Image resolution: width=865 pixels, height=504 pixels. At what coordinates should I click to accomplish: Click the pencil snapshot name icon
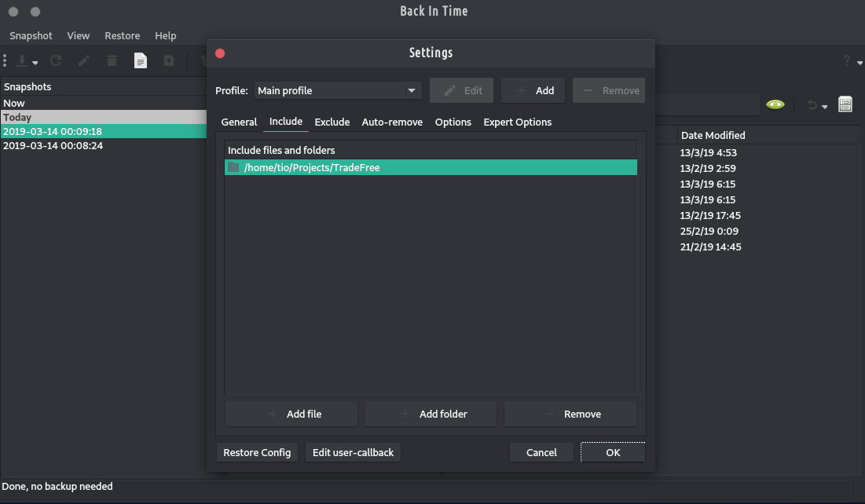point(84,60)
